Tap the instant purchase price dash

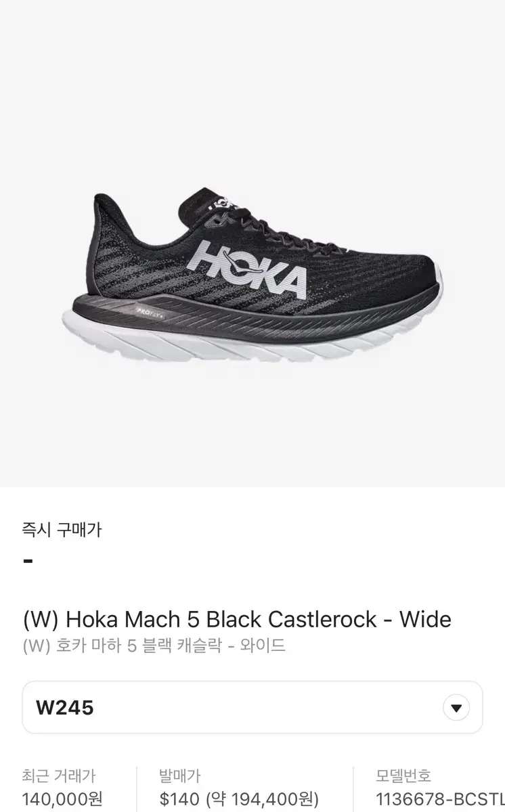pos(28,561)
